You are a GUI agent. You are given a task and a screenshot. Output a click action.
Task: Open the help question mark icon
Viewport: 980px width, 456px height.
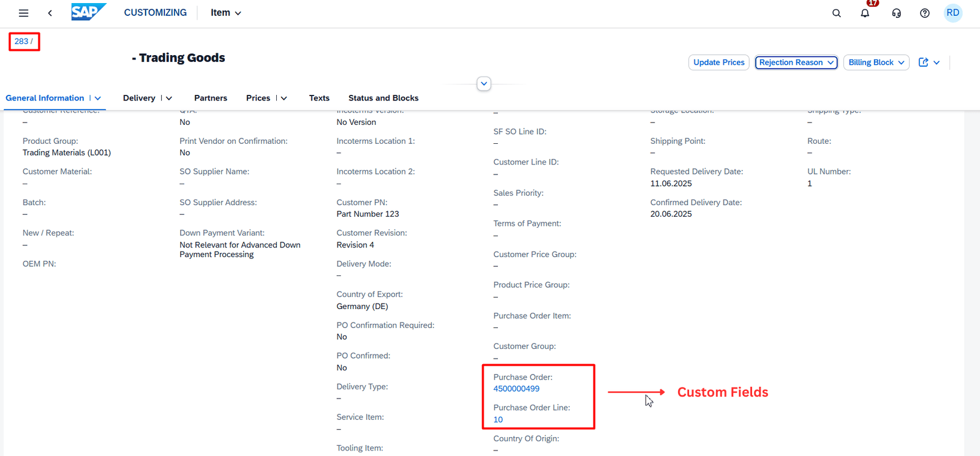coord(925,13)
